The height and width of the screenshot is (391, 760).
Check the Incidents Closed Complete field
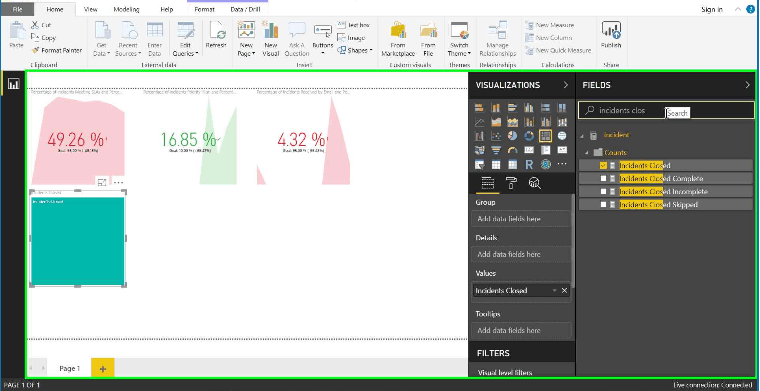tap(603, 178)
